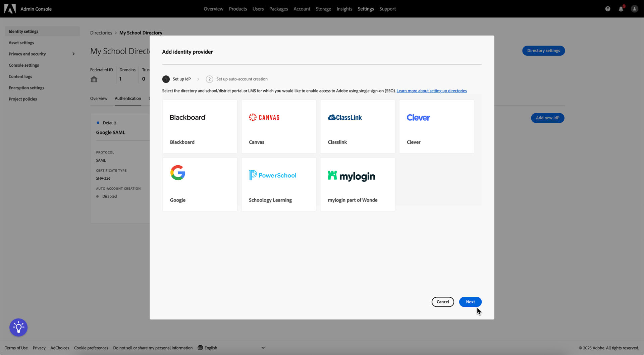The image size is (644, 355).
Task: Select Identity settings in the sidebar
Action: pyautogui.click(x=42, y=32)
